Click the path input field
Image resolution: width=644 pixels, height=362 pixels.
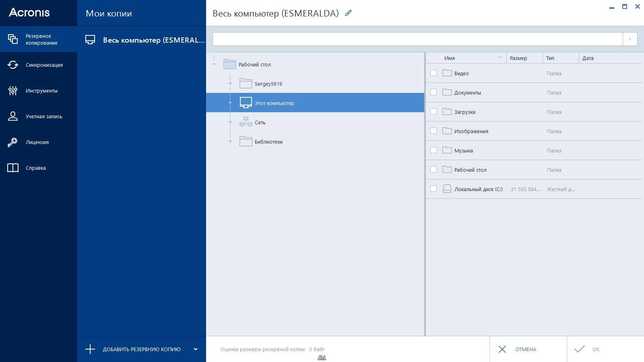418,39
